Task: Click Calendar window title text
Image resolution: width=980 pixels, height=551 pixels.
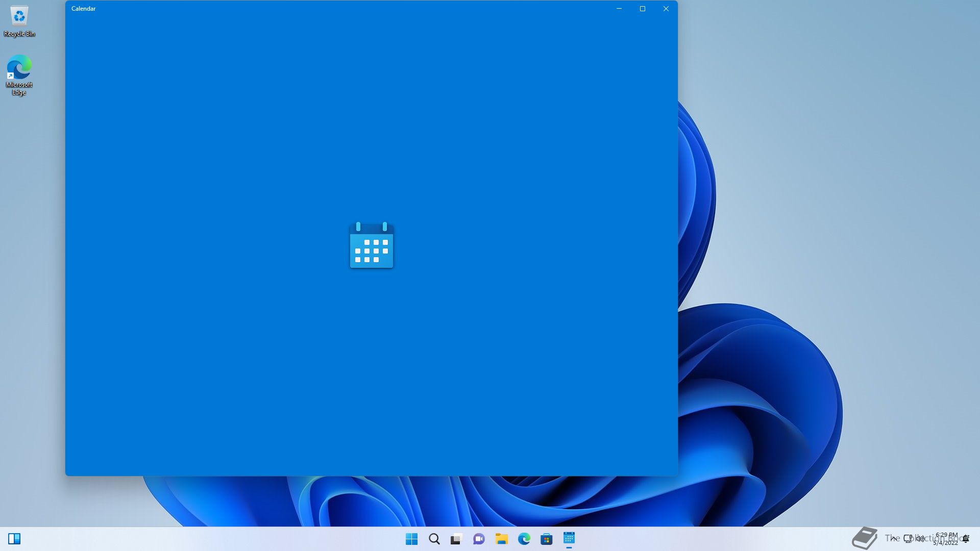Action: pyautogui.click(x=84, y=9)
